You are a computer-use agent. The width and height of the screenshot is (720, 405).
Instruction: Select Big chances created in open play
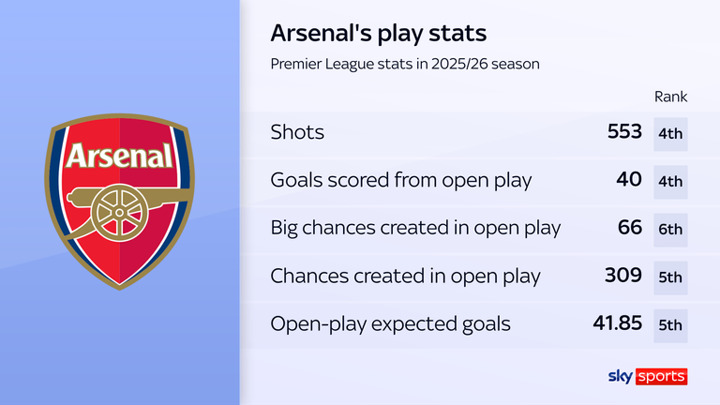pos(416,228)
